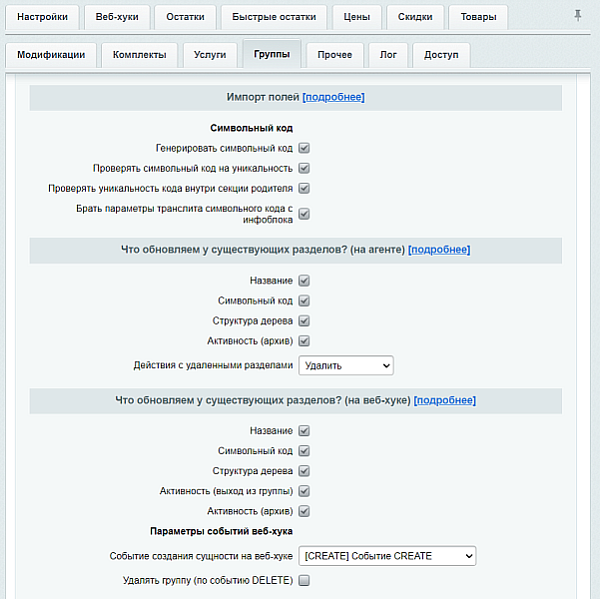Open the 'Быстрые остатки' tab
This screenshot has height=599, width=600.
273,18
